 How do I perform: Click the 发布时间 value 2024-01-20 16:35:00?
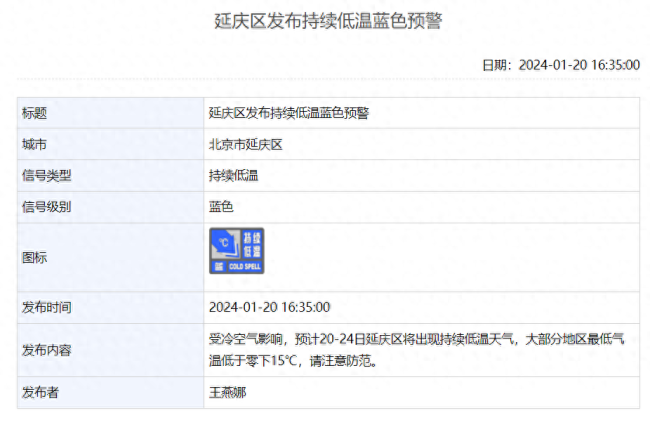(270, 307)
